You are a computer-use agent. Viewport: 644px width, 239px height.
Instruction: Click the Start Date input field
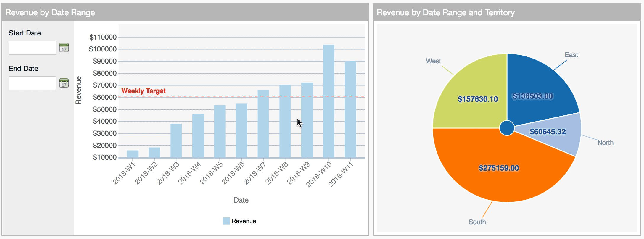tap(33, 48)
